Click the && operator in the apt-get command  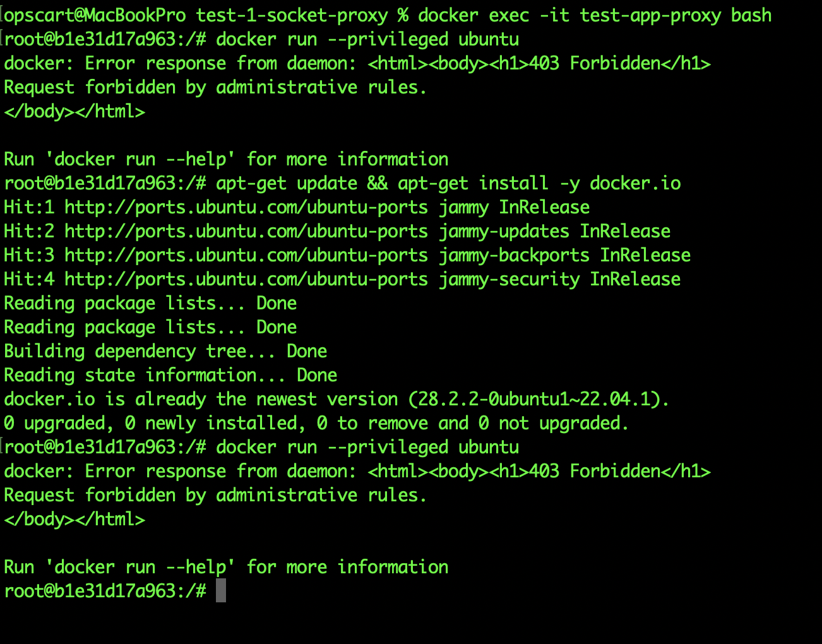click(x=378, y=183)
